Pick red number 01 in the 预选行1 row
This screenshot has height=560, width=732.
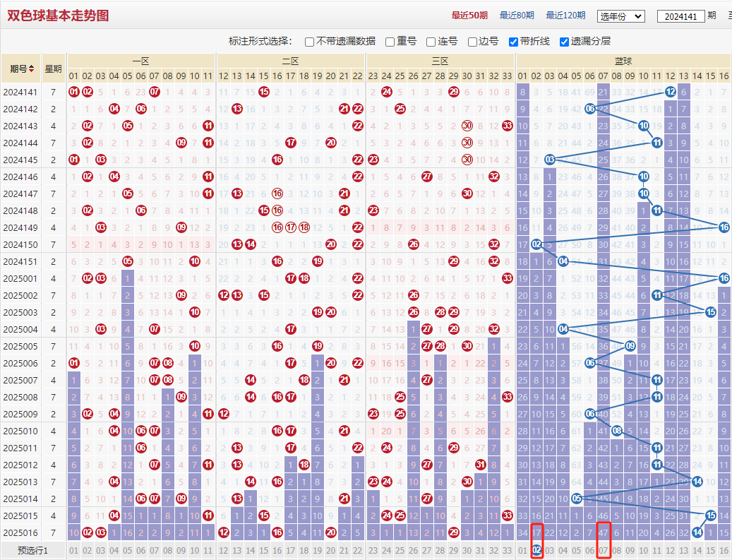73,550
